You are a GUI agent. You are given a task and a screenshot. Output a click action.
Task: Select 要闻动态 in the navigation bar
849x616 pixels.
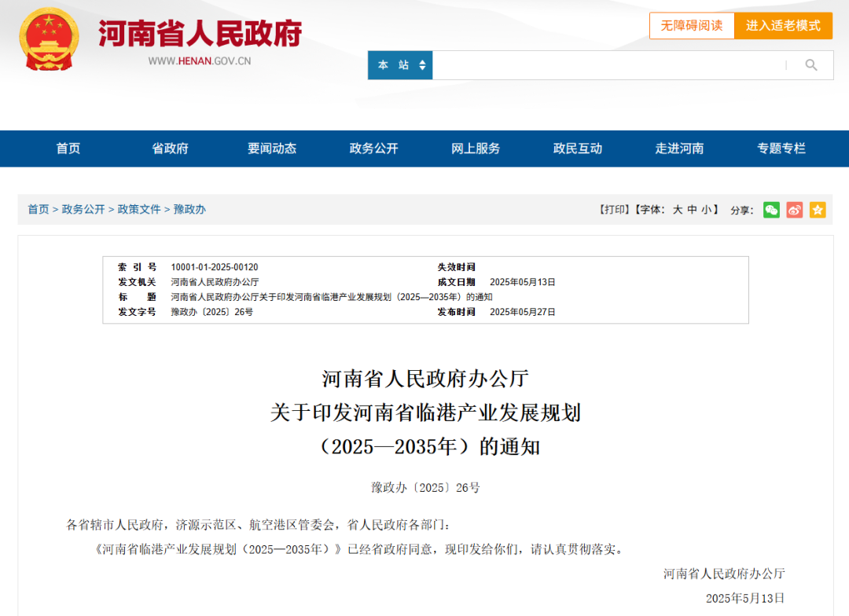tap(271, 148)
